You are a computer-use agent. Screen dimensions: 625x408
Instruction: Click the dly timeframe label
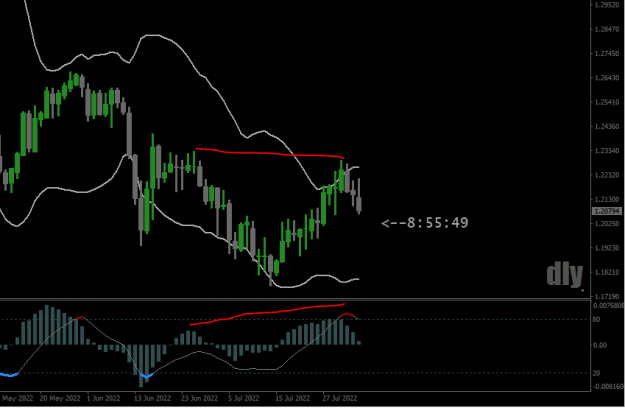pos(565,275)
